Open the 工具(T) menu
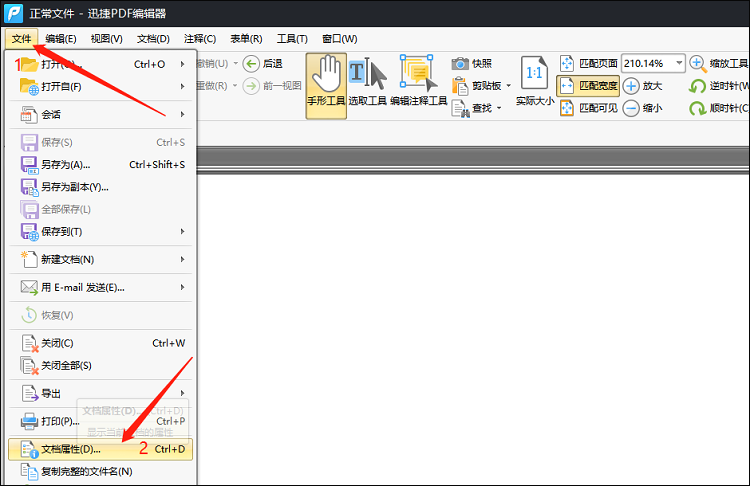 point(292,39)
